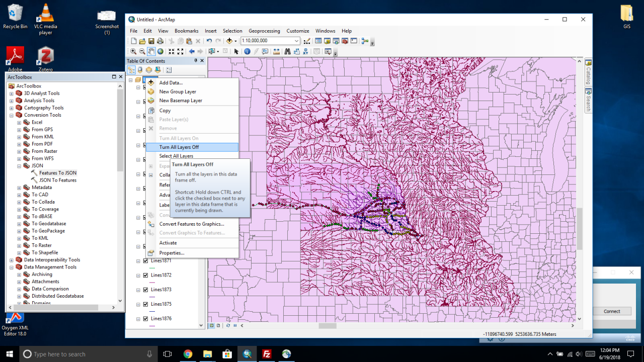Open the Geoprocessing menu
Screen dimensions: 644x362
(264, 31)
